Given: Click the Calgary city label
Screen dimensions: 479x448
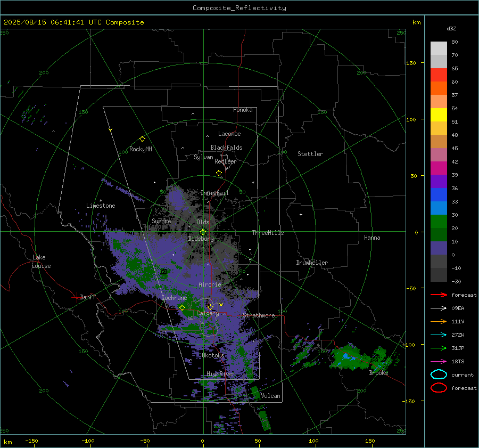Looking at the screenshot, I should 208,313.
